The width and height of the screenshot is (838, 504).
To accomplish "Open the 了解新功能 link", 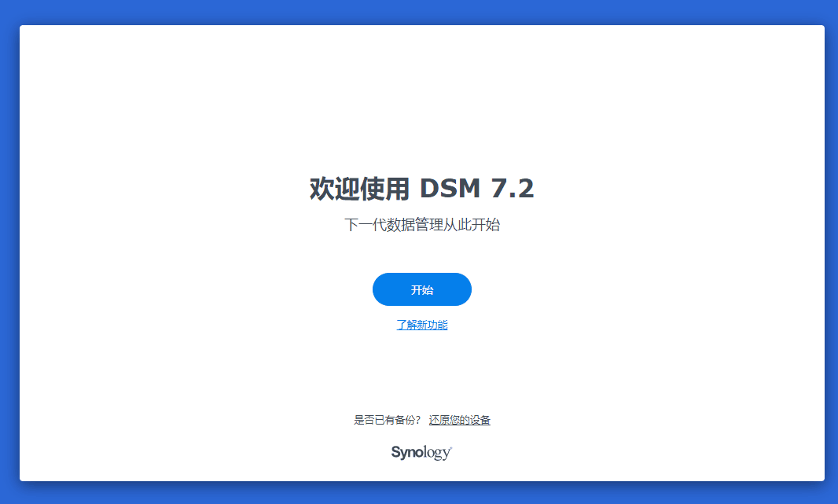I will 421,325.
